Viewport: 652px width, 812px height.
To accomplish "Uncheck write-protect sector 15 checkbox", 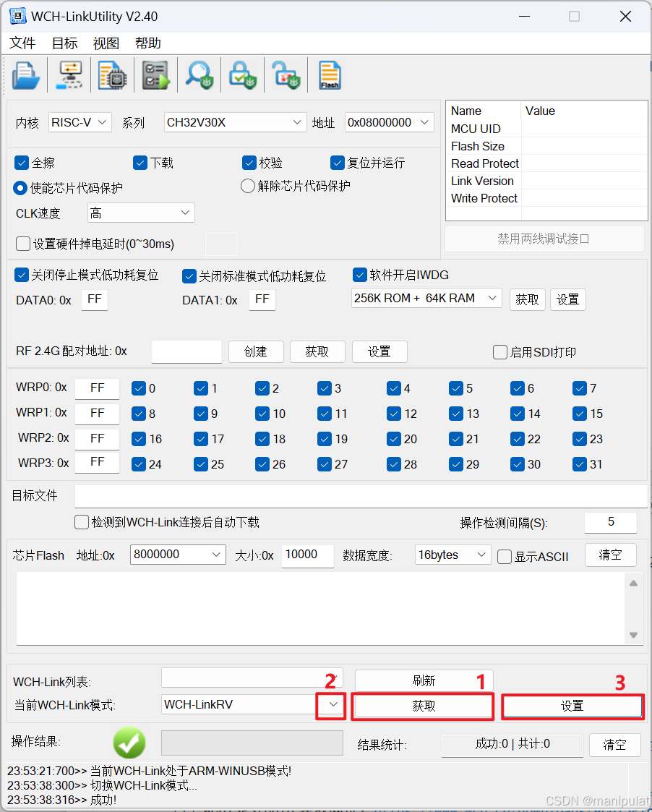I will coord(580,414).
